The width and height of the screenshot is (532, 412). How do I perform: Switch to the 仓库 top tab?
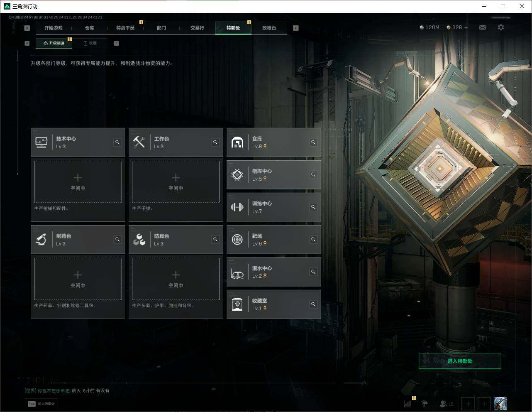[90, 28]
